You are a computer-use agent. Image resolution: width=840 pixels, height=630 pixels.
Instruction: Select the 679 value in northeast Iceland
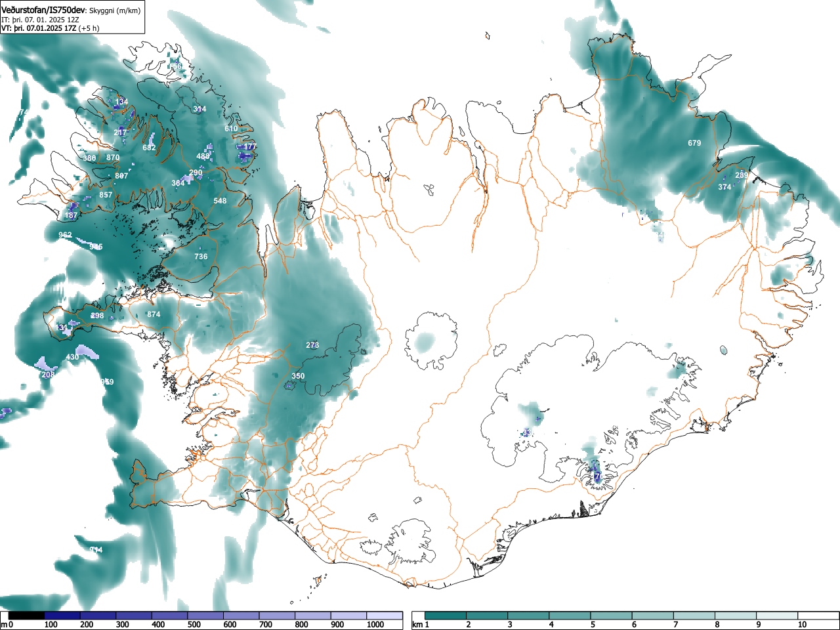pos(694,143)
